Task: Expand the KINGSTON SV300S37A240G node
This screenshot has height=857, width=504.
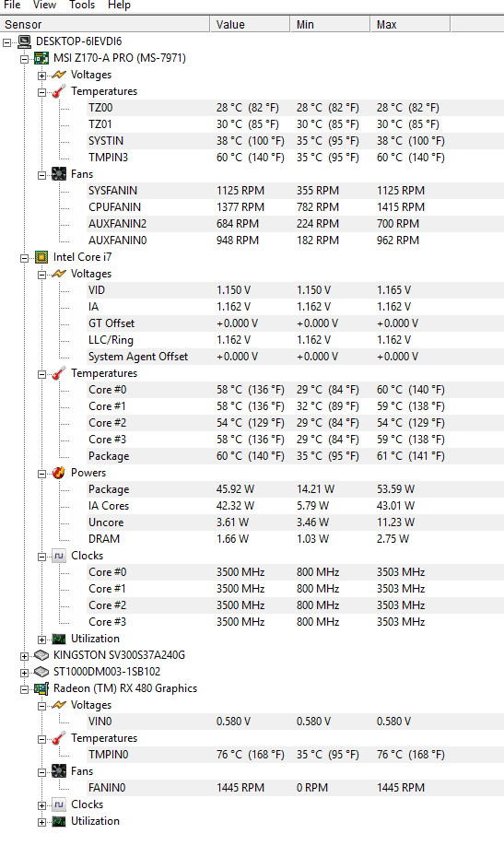Action: coord(25,655)
